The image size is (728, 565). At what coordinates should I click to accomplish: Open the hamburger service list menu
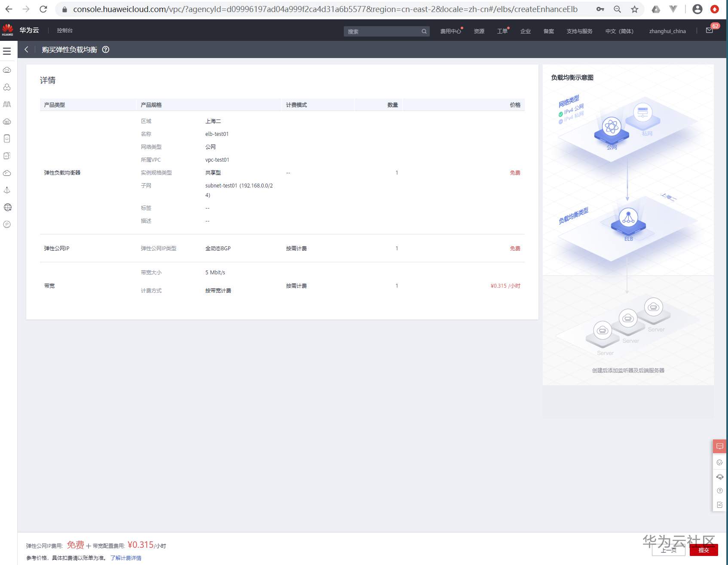click(7, 51)
